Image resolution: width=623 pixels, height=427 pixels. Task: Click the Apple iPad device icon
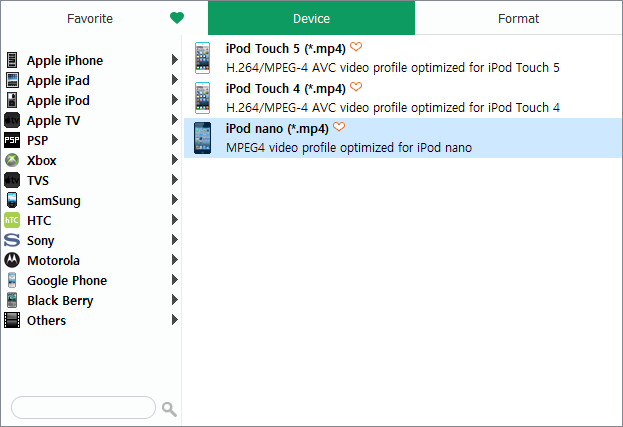point(12,80)
